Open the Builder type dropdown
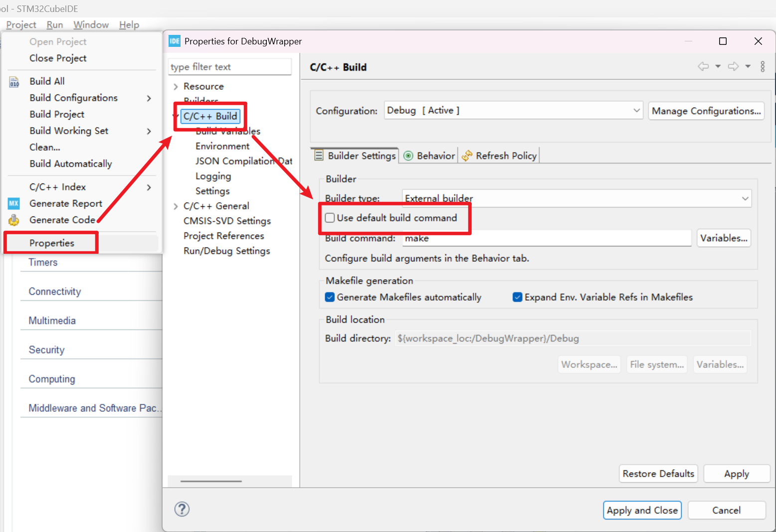Screen dimensions: 776x532 click(x=577, y=198)
